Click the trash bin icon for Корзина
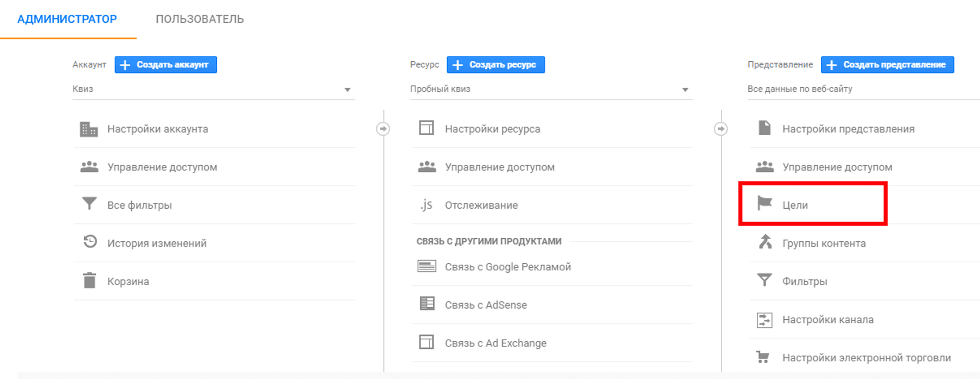This screenshot has width=980, height=379. pyautogui.click(x=89, y=281)
